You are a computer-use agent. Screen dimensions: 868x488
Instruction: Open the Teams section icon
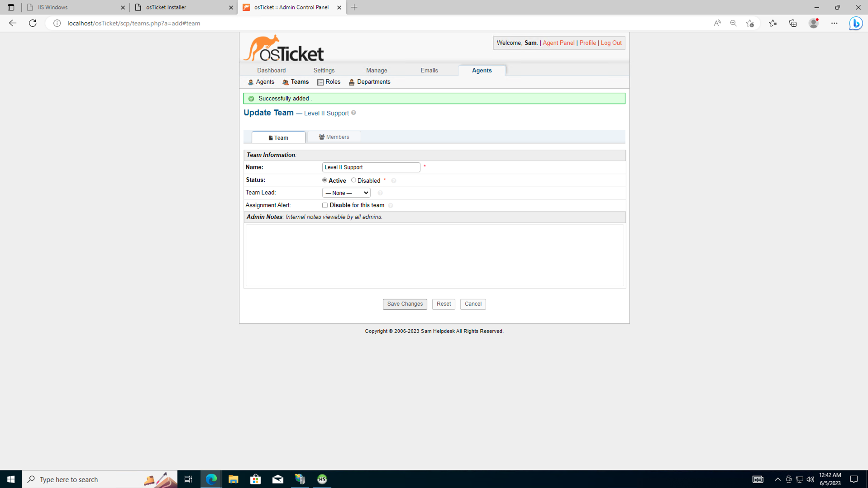(x=285, y=82)
